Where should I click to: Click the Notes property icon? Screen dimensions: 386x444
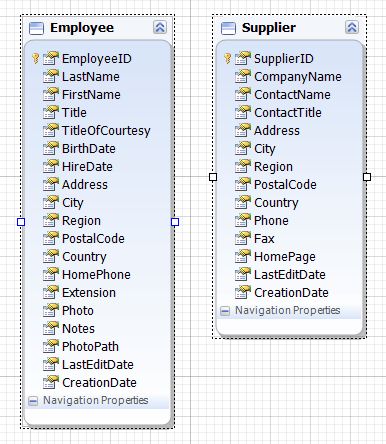(51, 328)
